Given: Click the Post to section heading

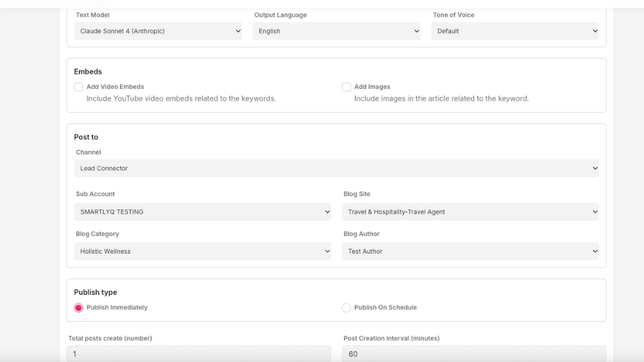Looking at the screenshot, I should pos(86,137).
